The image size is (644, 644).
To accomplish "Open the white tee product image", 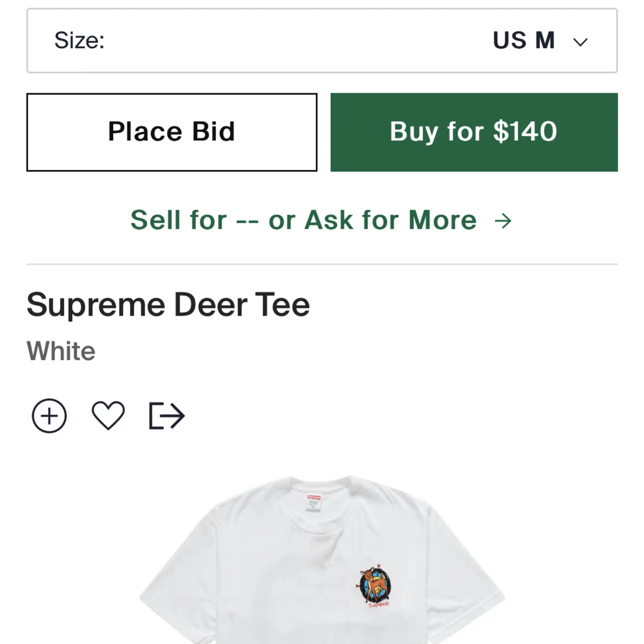I will point(322,559).
